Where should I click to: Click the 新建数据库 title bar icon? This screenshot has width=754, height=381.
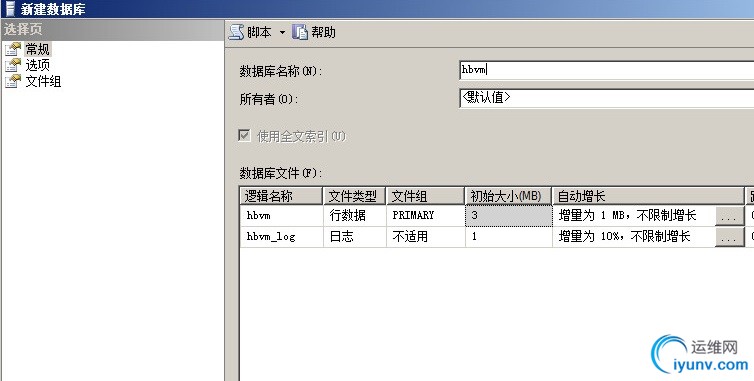(10, 9)
